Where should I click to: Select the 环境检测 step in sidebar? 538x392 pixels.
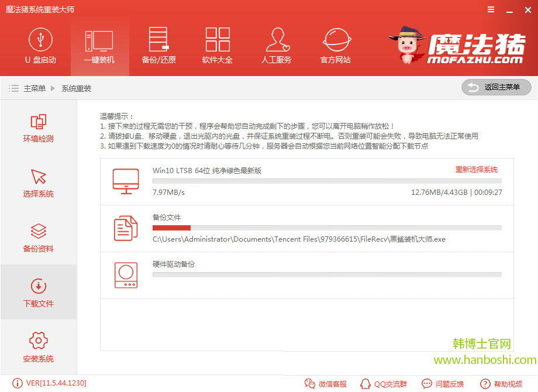(x=38, y=129)
